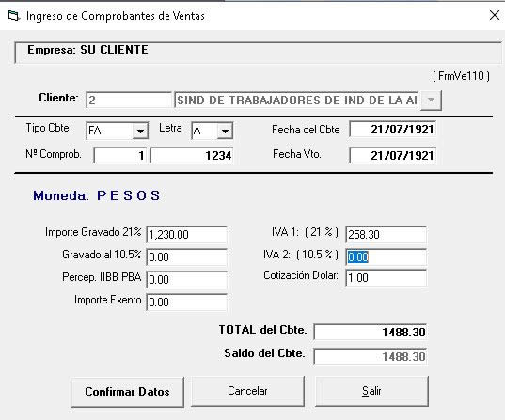Select the Percep. IIBB PBA field
Screen dimensions: 505x420
pos(186,280)
